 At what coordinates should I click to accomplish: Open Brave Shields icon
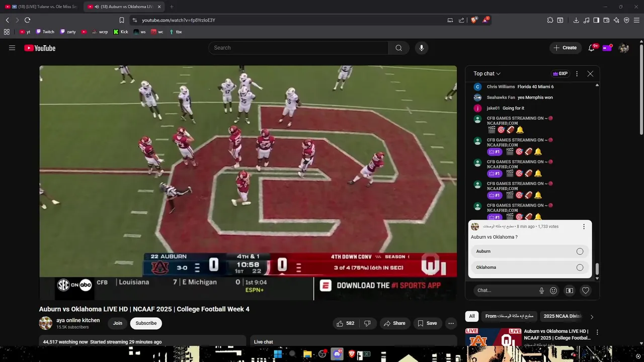474,20
